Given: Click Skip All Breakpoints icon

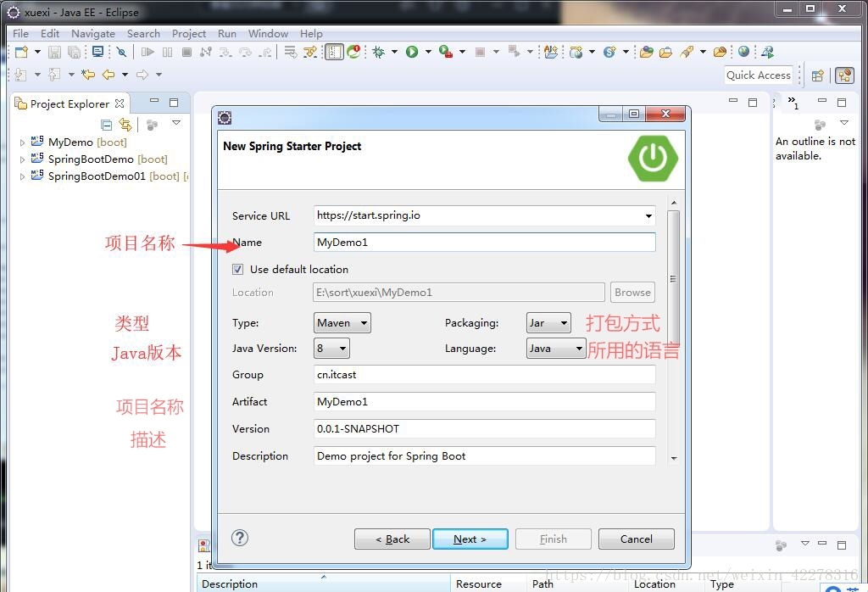Looking at the screenshot, I should (122, 52).
